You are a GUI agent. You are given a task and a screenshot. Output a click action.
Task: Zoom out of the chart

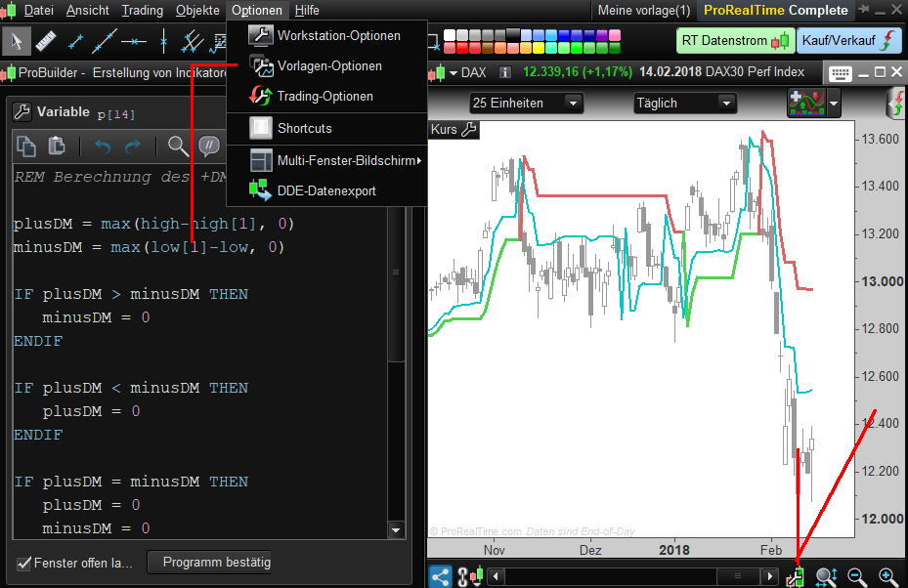tap(856, 576)
